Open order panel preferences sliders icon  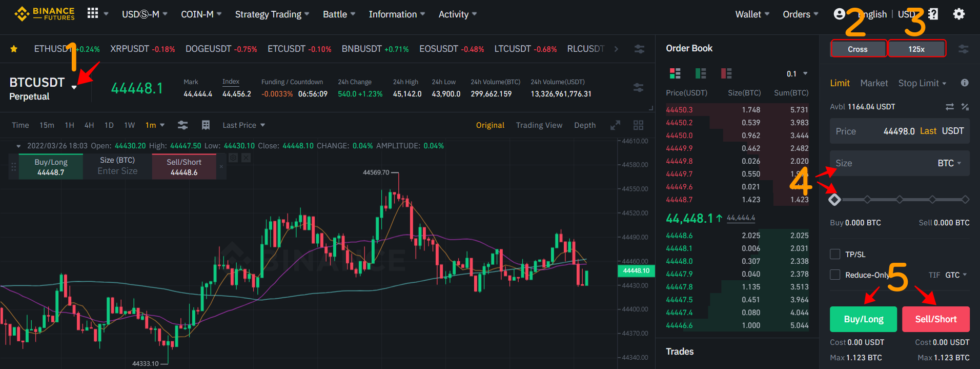[x=964, y=49]
